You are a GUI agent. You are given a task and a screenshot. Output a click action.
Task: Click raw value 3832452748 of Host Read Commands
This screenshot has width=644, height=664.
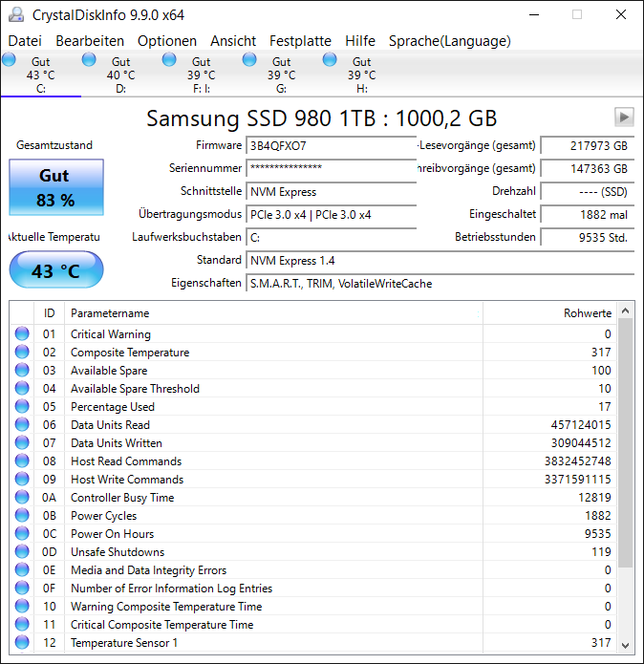click(x=577, y=461)
